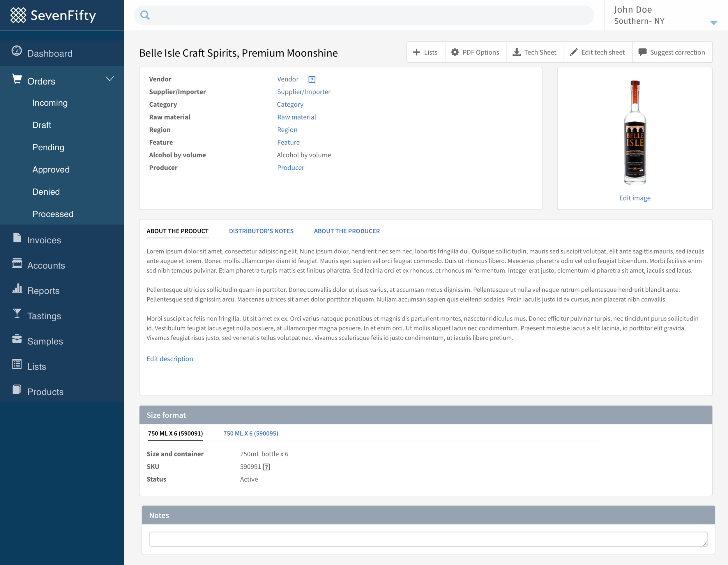Click the Tech Sheet download icon
728x565 pixels.
[517, 52]
